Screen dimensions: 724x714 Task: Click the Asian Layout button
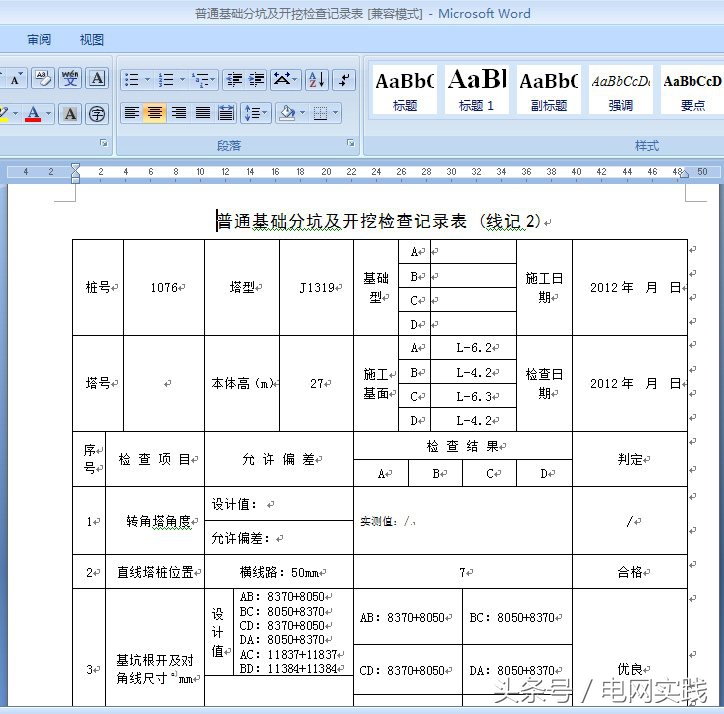(282, 80)
